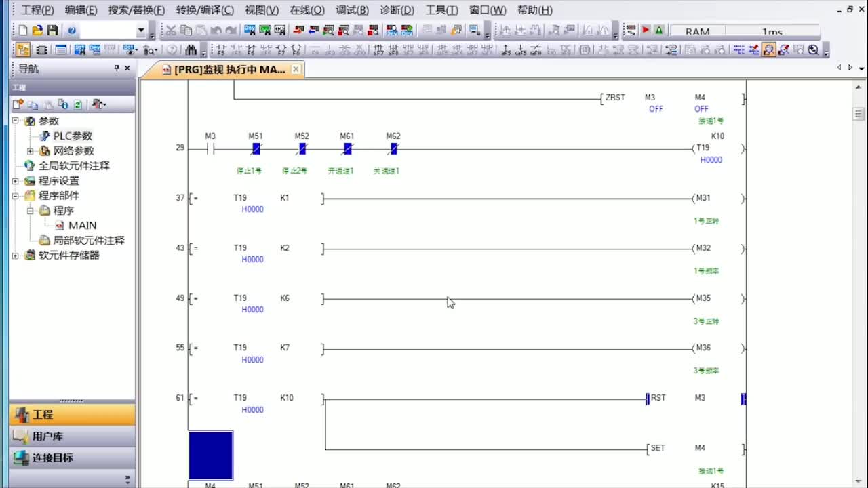Select PLC参数 in the project tree
This screenshot has height=488, width=868.
point(73,136)
